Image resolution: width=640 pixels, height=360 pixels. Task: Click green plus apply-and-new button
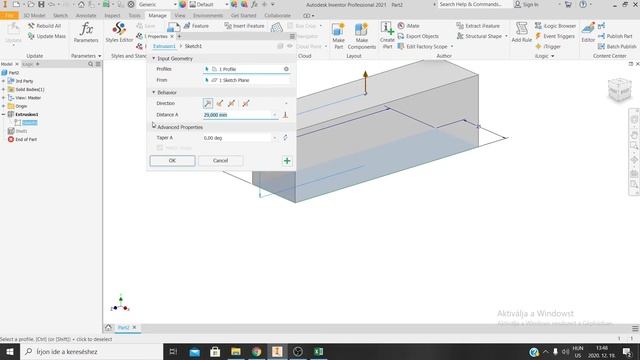pos(287,161)
